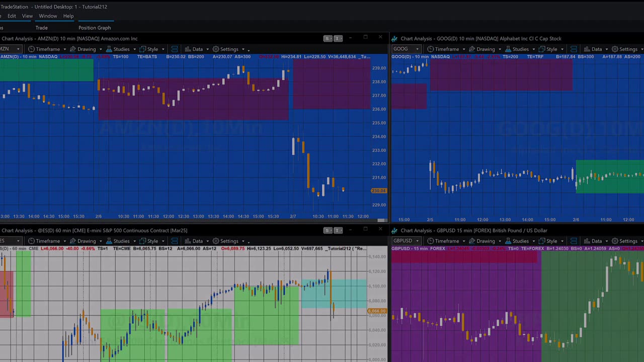Image resolution: width=644 pixels, height=362 pixels.
Task: Switch to Position Graph tab
Action: point(95,28)
